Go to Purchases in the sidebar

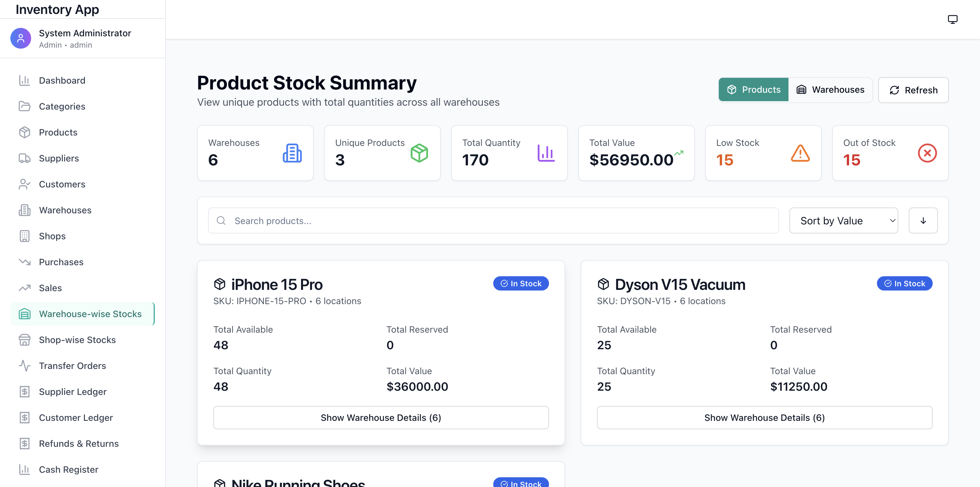pyautogui.click(x=83, y=262)
